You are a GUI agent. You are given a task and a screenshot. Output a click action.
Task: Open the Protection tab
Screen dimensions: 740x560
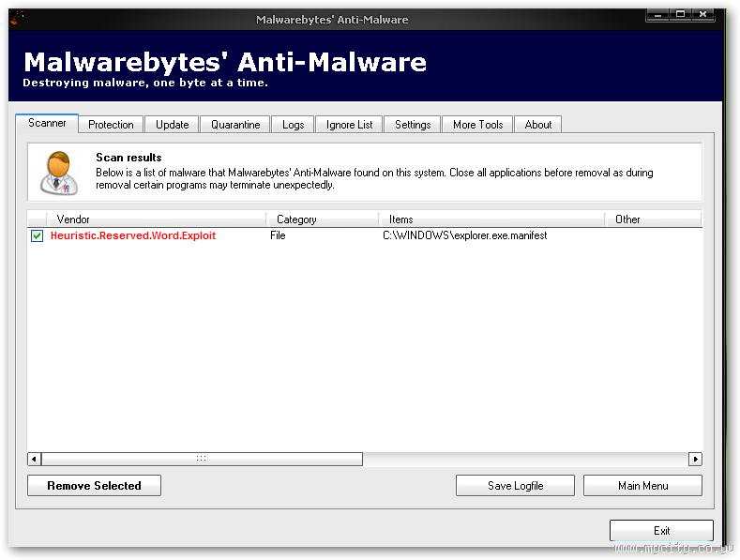(111, 125)
